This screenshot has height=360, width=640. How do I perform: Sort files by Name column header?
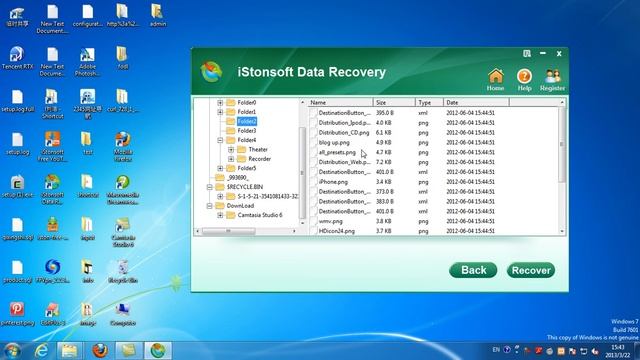pos(340,102)
